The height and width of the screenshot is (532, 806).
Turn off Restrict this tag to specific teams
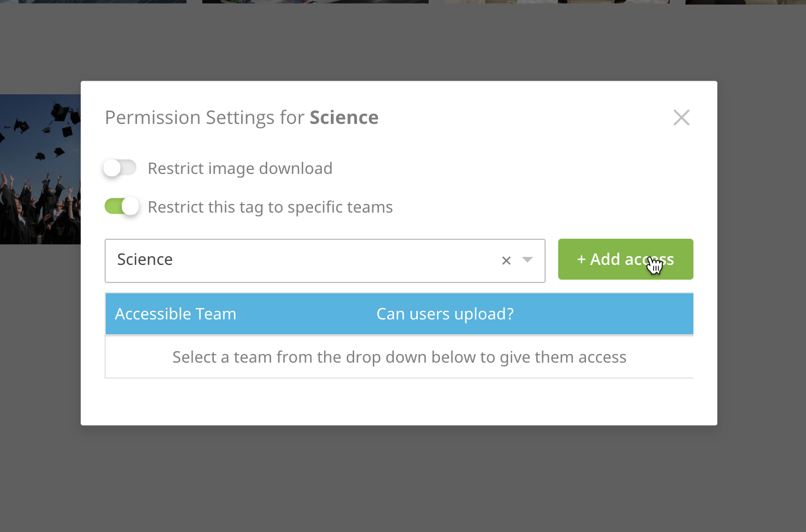click(x=122, y=206)
